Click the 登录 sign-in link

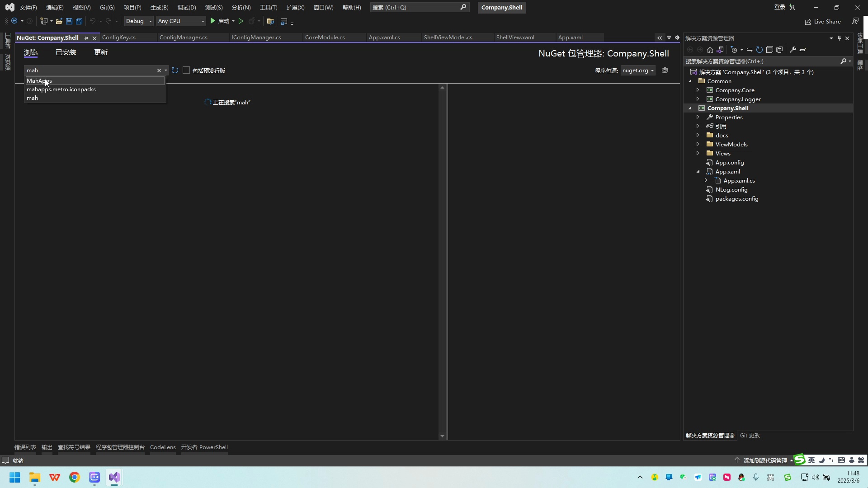779,7
